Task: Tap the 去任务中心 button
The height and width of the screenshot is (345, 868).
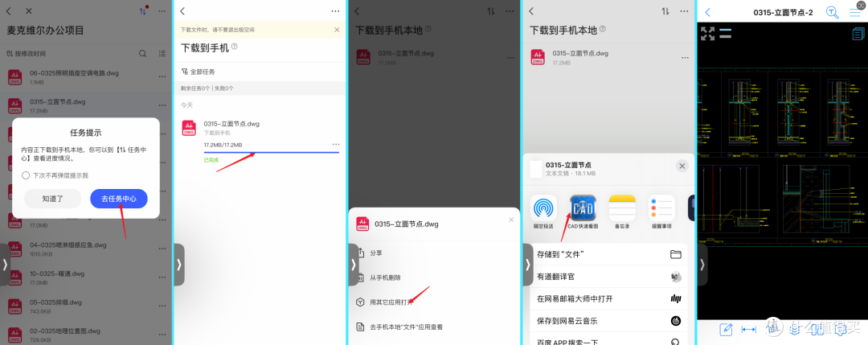Action: tap(119, 199)
